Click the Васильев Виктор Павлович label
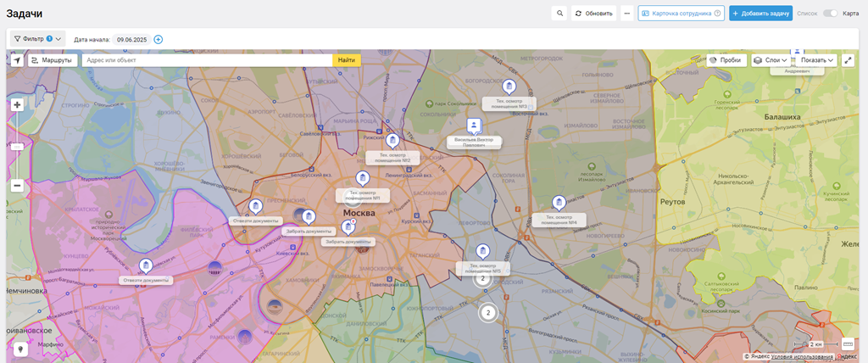 pyautogui.click(x=474, y=142)
